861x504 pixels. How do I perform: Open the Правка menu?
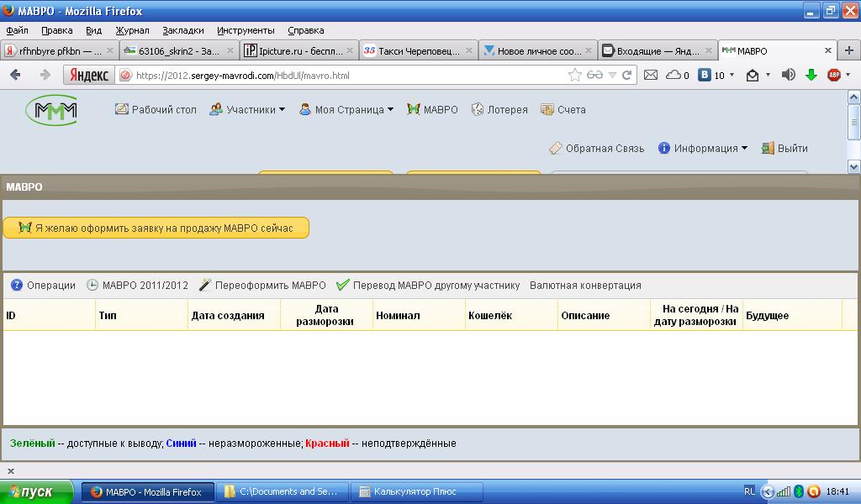coord(57,30)
